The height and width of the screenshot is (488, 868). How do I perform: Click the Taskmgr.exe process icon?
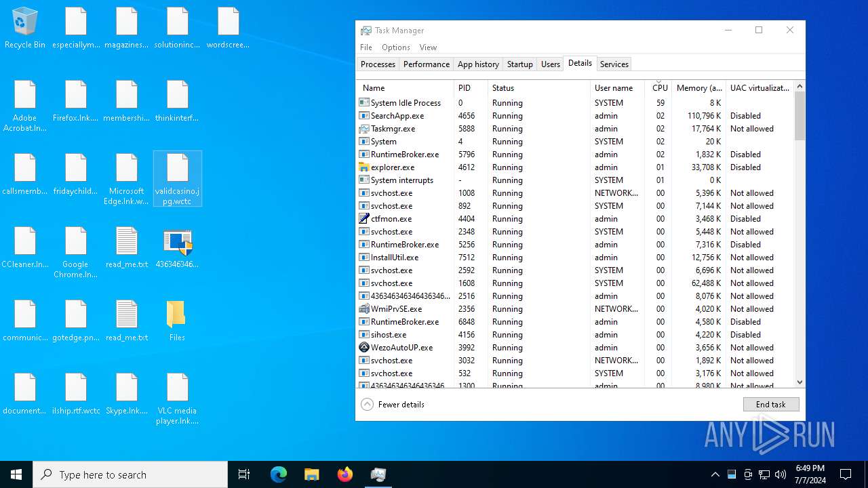(x=364, y=129)
